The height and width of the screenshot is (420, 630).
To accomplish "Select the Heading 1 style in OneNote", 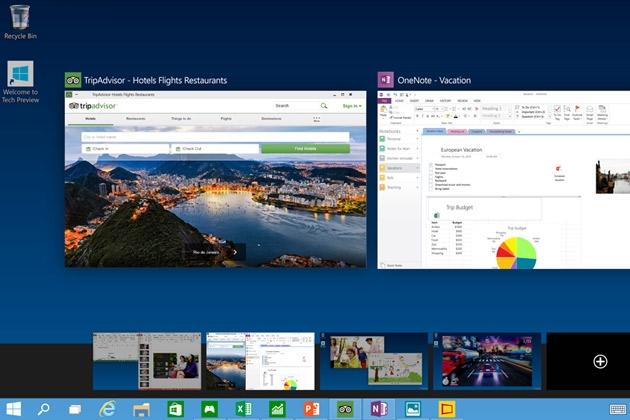I will [494, 109].
